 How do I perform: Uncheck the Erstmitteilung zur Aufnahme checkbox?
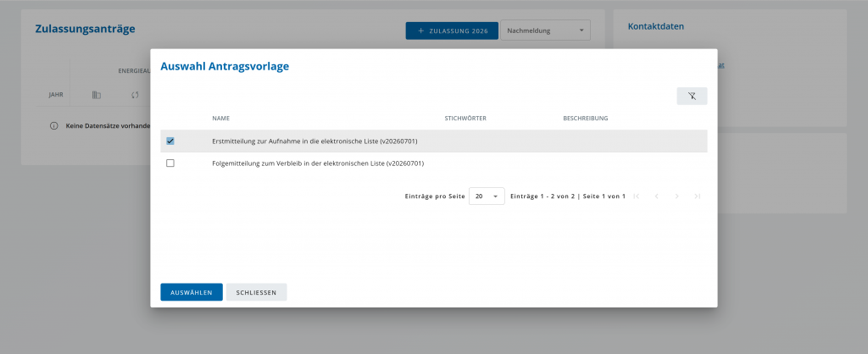pyautogui.click(x=170, y=141)
